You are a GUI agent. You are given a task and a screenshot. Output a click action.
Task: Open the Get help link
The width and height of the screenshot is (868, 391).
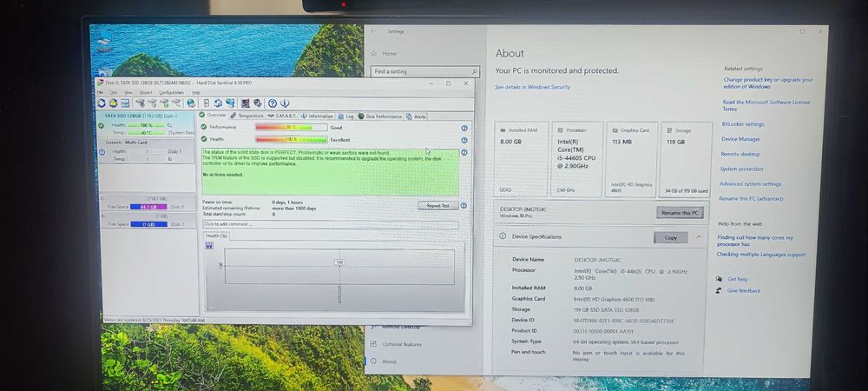click(737, 279)
